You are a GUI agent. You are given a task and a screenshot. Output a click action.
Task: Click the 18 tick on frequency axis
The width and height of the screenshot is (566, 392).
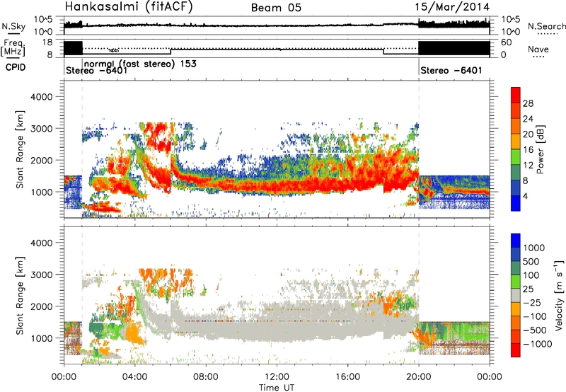[x=47, y=42]
